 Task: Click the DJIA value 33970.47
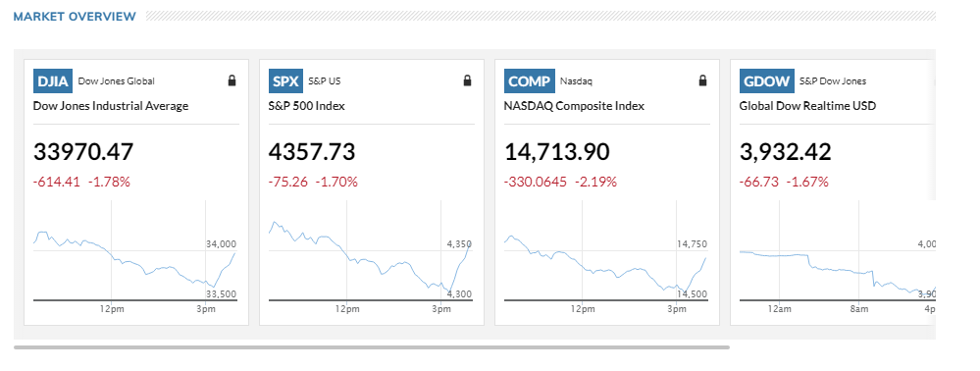83,152
